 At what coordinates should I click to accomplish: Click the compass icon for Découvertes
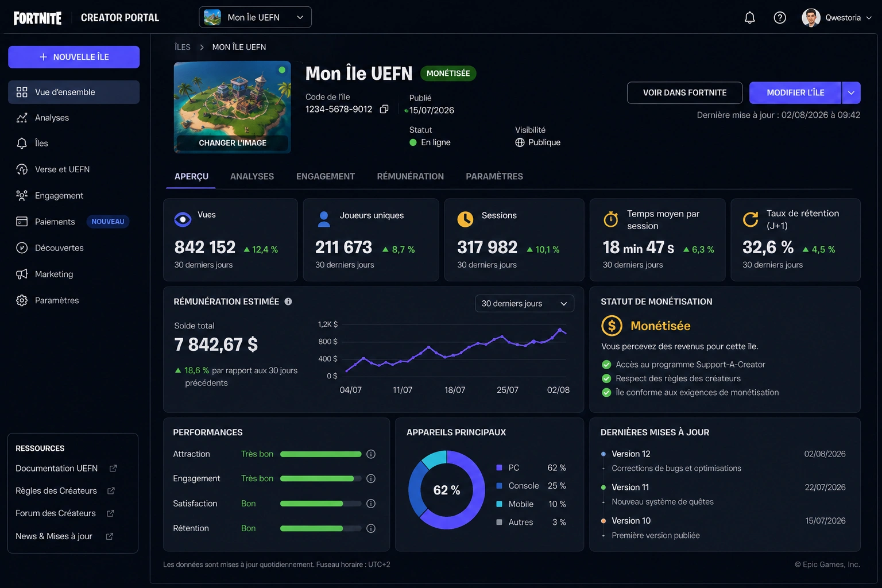[22, 248]
